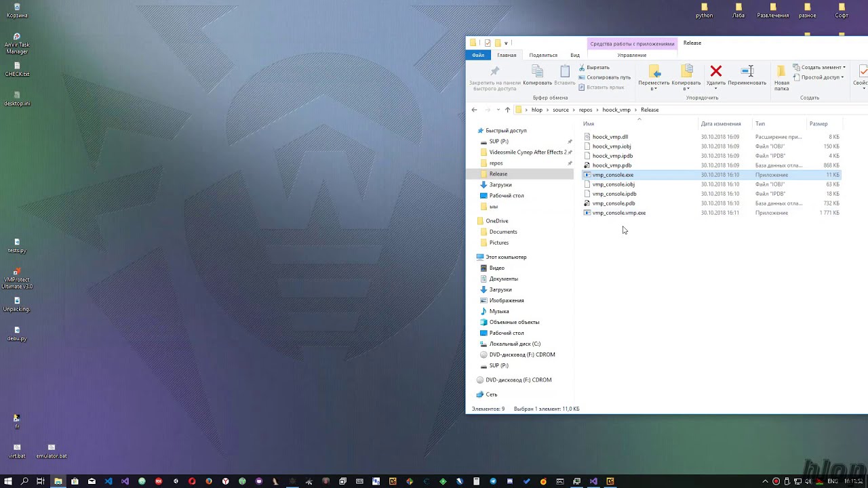Click the Переименовать rename icon
The width and height of the screenshot is (868, 488).
click(747, 71)
